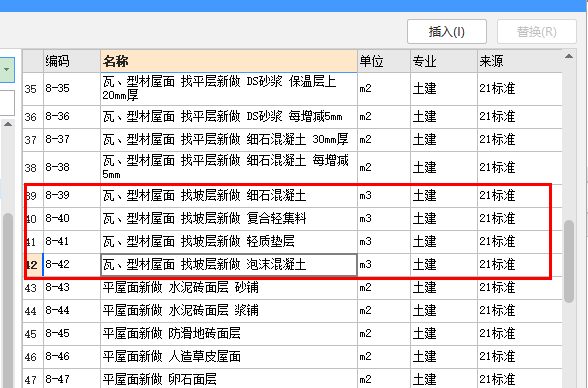Click the 专业 column header
Viewport: 588px width, 388px height.
(x=444, y=61)
